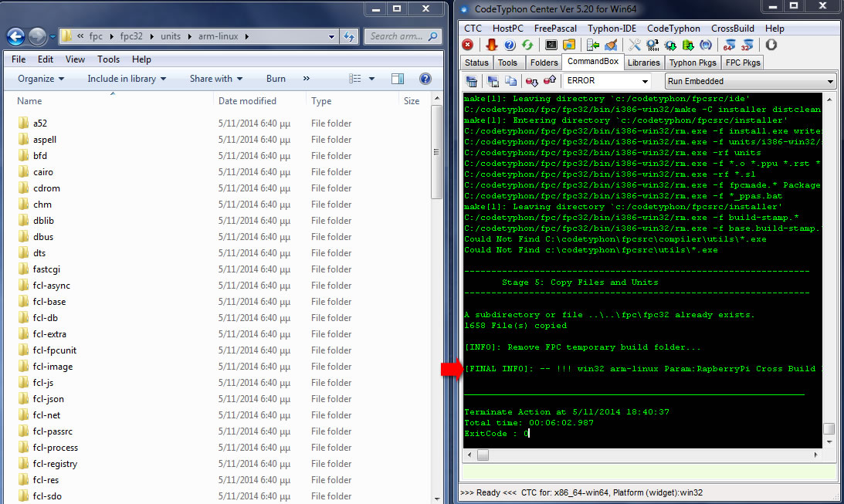
Task: Switch to the Typhon Pkgs tab
Action: [692, 63]
